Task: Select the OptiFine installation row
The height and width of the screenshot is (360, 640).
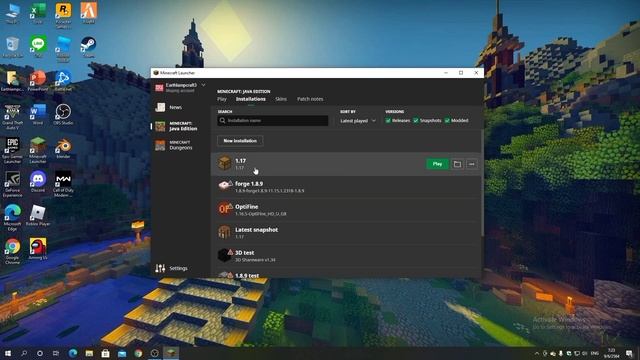Action: point(346,210)
